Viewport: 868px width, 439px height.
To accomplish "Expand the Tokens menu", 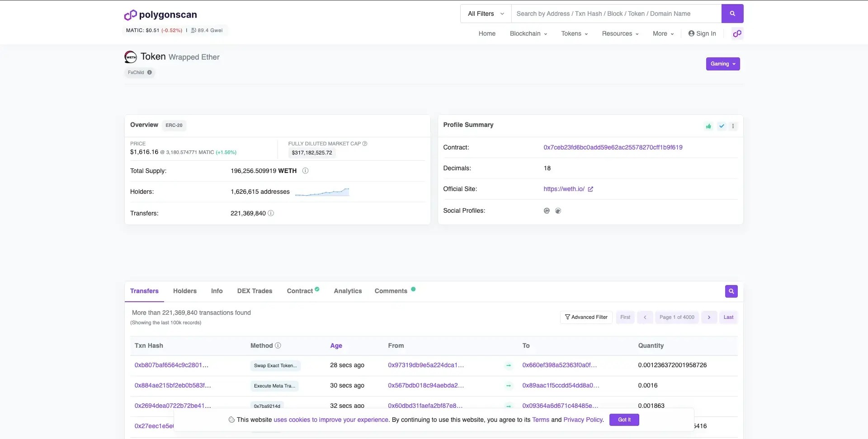I will (575, 33).
